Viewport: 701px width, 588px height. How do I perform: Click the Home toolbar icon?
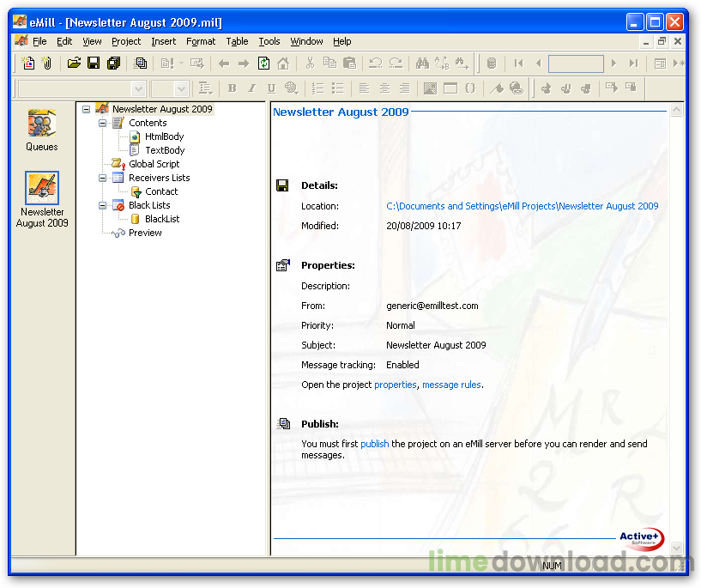point(283,64)
